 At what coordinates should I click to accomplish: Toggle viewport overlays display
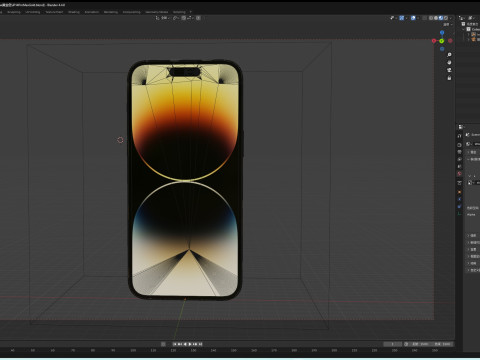(413, 18)
